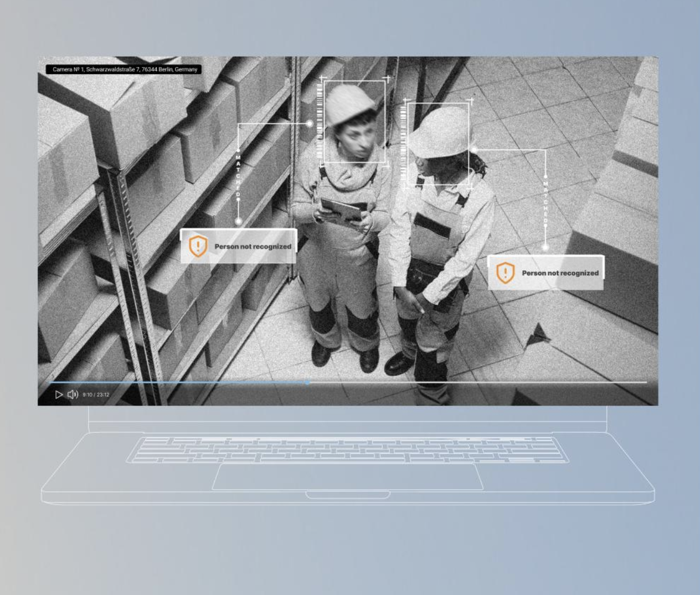Click the playhead on the video progress bar

(x=307, y=382)
